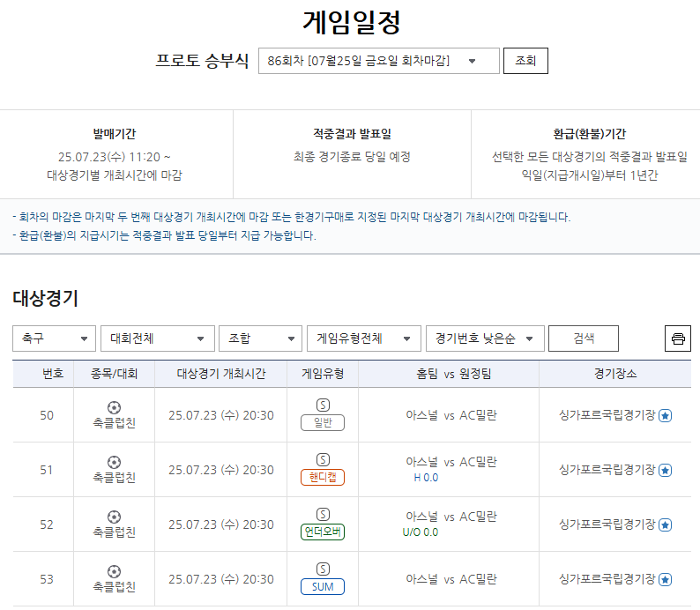The height and width of the screenshot is (610, 700).
Task: Click the 일반 game type badge
Action: [323, 423]
